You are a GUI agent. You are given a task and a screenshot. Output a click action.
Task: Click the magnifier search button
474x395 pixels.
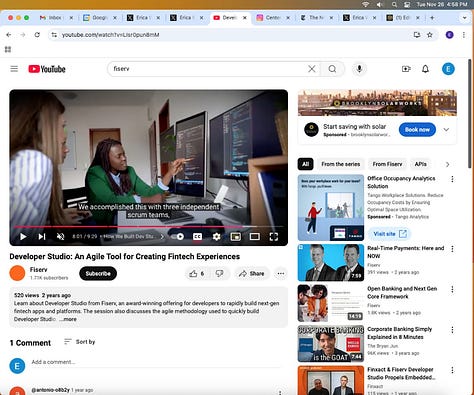coord(332,69)
